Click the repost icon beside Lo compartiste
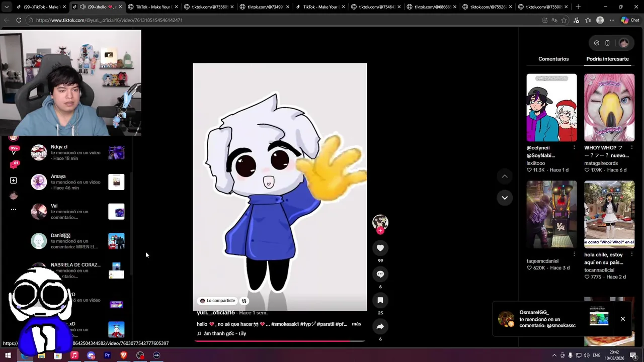 click(244, 301)
